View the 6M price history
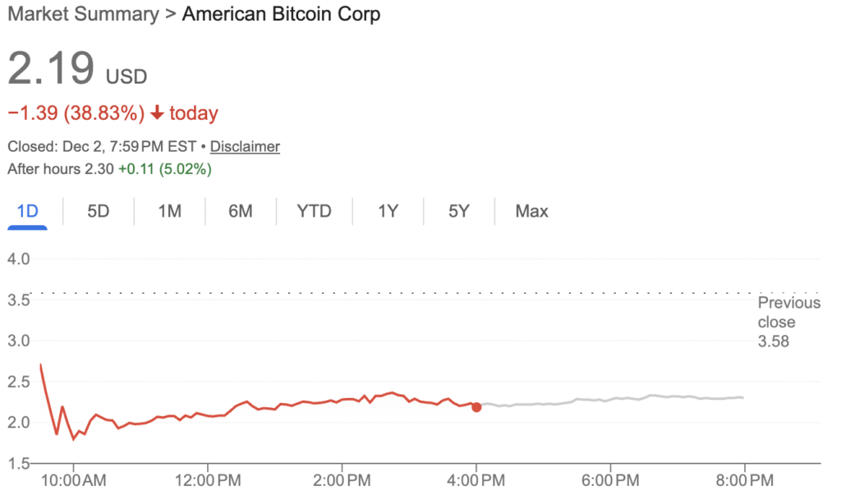The height and width of the screenshot is (504, 841). point(241,211)
